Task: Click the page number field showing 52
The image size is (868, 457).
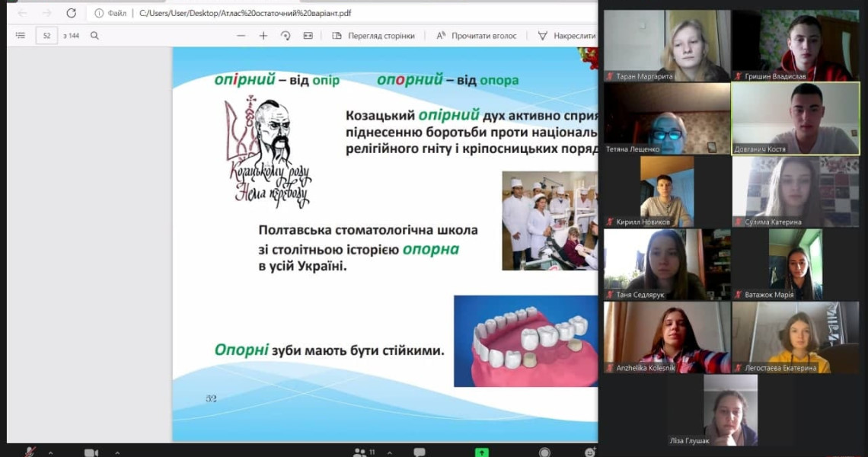Action: pyautogui.click(x=46, y=36)
